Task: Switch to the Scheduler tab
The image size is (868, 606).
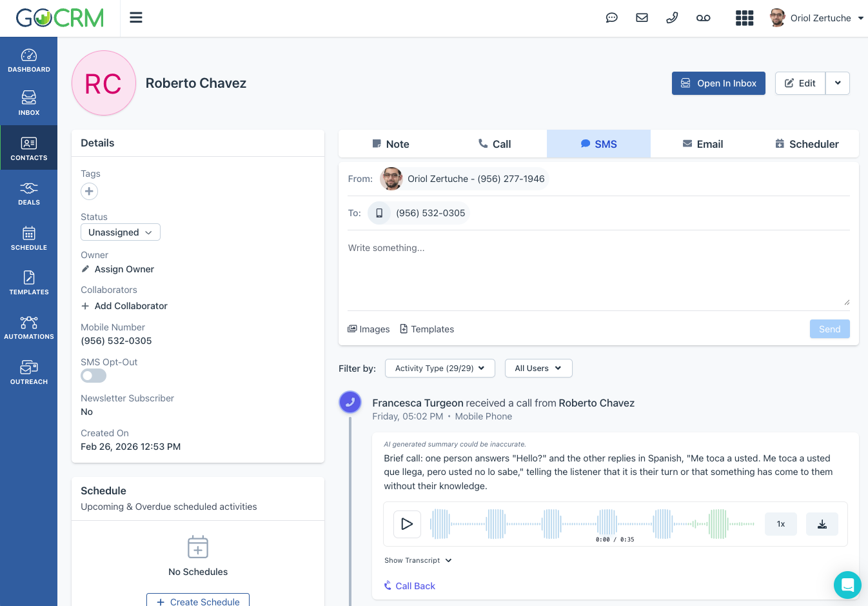Action: 807,144
